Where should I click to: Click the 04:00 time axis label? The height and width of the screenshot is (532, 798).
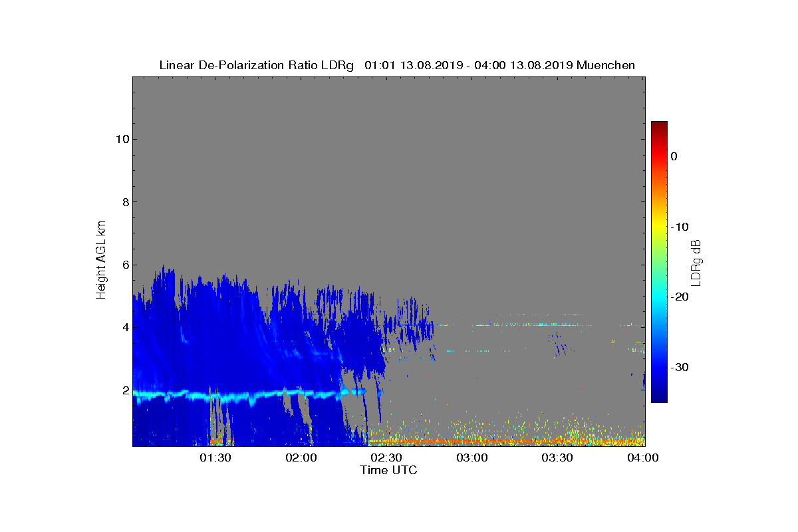(x=643, y=458)
